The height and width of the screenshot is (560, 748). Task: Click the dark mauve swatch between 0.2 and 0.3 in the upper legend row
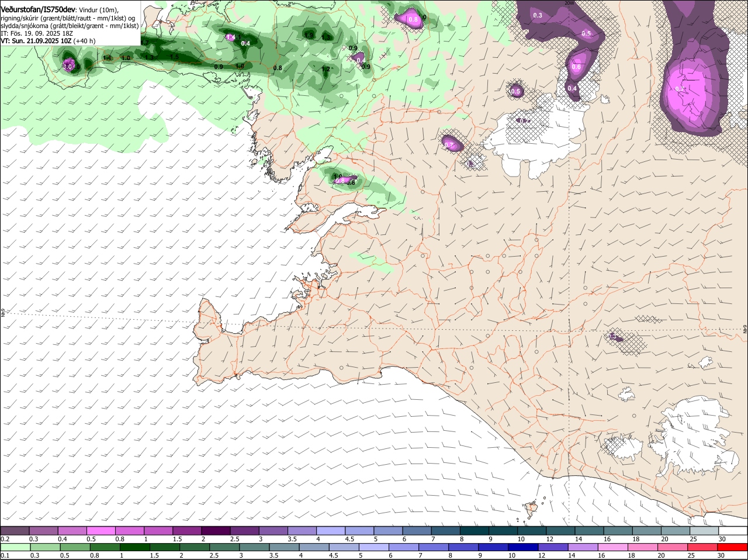click(15, 530)
